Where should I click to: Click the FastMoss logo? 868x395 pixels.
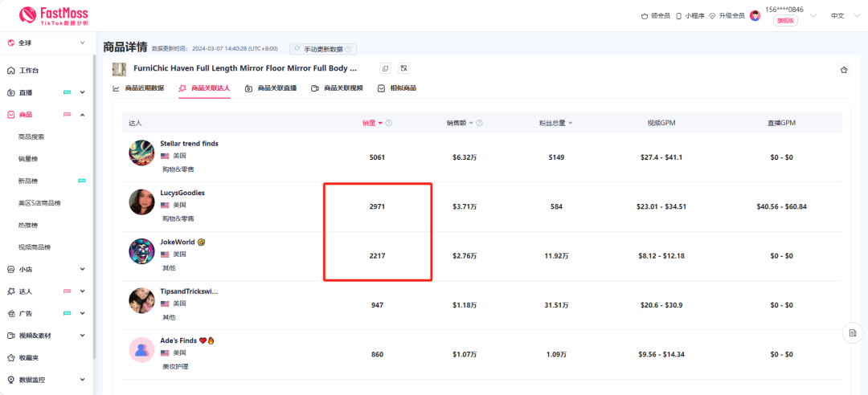[53, 16]
